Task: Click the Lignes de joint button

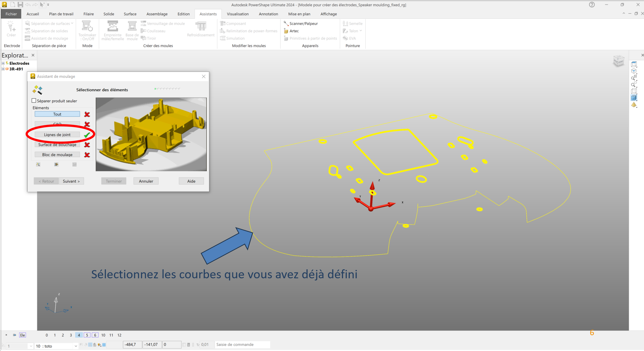Action: pyautogui.click(x=57, y=135)
